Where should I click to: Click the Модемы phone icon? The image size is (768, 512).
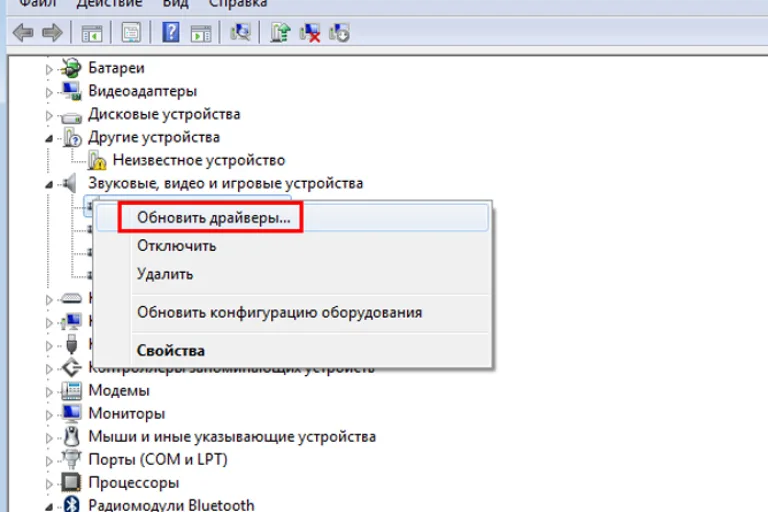point(71,390)
